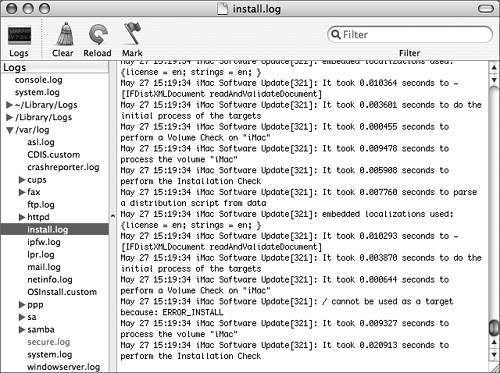
Task: Open windowserver.log
Action: 63,367
